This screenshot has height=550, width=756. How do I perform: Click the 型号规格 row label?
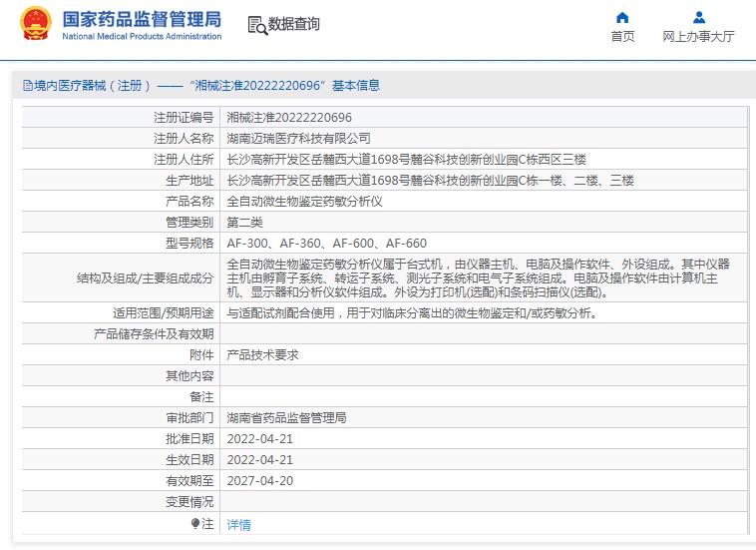(189, 244)
